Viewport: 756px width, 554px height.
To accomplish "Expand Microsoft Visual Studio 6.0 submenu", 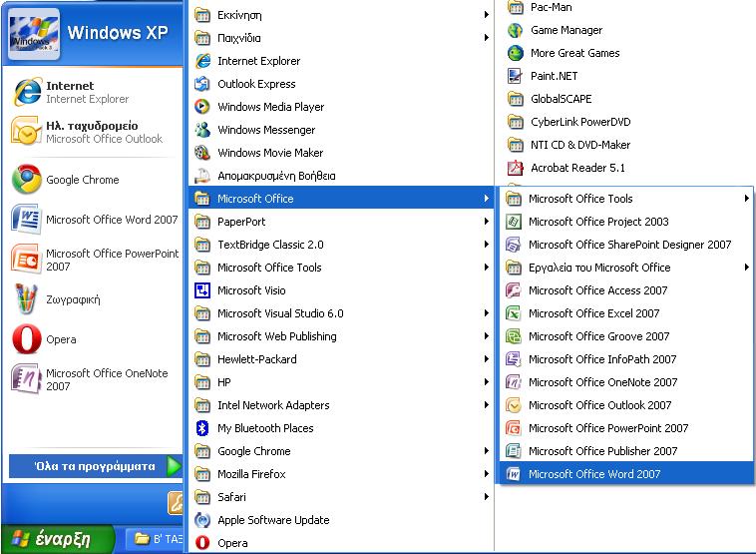I will pyautogui.click(x=342, y=313).
